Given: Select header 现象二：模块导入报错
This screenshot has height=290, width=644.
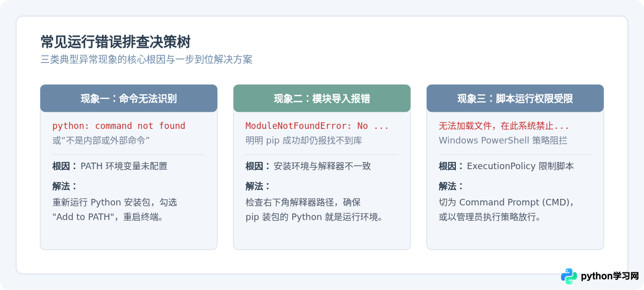Looking at the screenshot, I should pyautogui.click(x=322, y=98).
